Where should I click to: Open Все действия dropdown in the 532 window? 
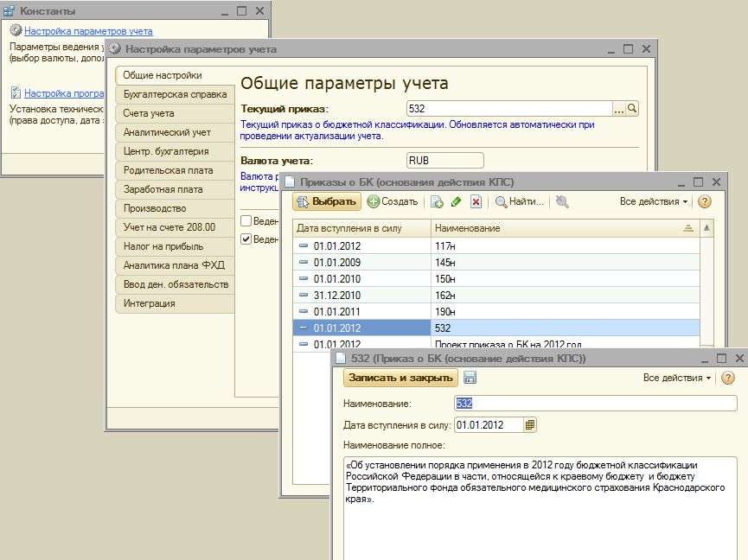point(677,378)
